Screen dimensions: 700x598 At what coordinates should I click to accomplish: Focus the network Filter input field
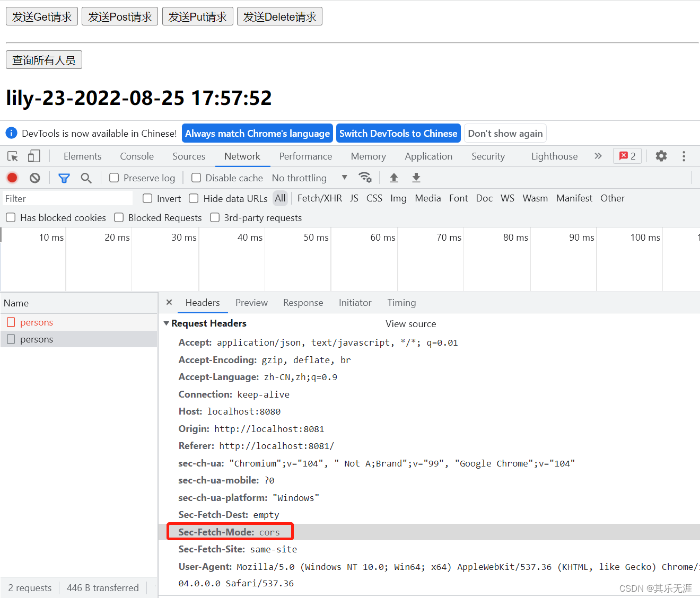click(67, 198)
